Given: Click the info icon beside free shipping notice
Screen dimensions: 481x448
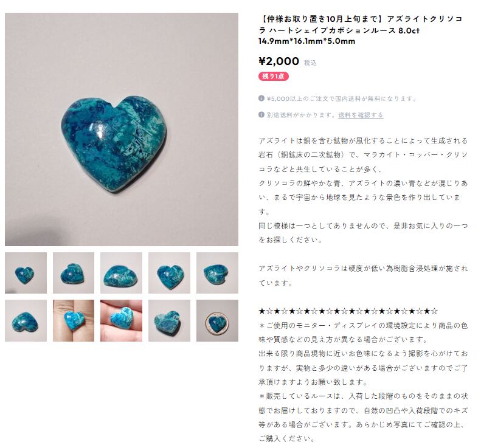Looking at the screenshot, I should [261, 98].
